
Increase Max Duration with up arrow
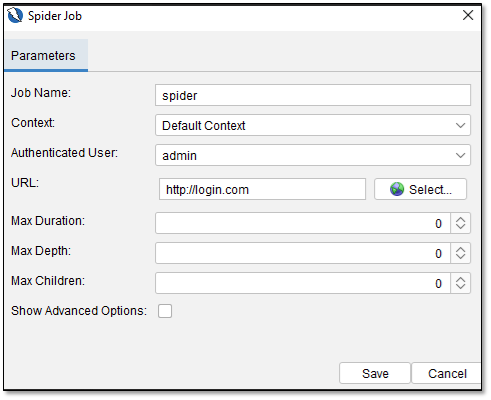coord(460,219)
